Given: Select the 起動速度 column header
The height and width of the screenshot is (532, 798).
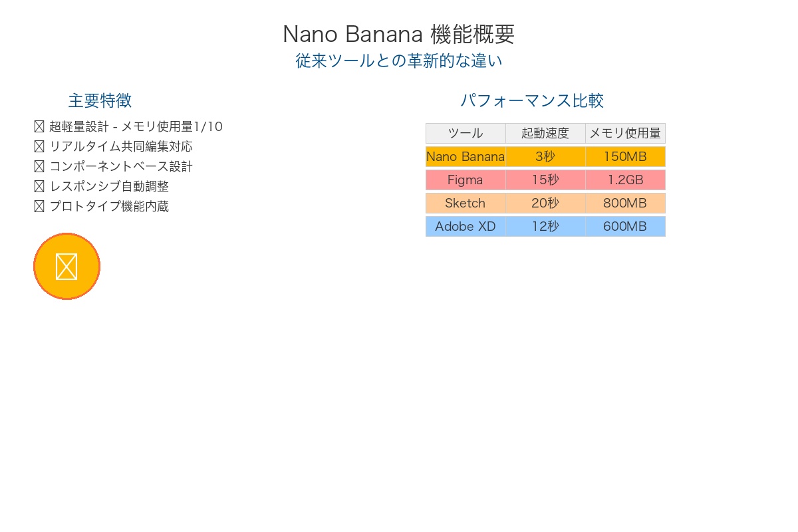Looking at the screenshot, I should tap(545, 133).
